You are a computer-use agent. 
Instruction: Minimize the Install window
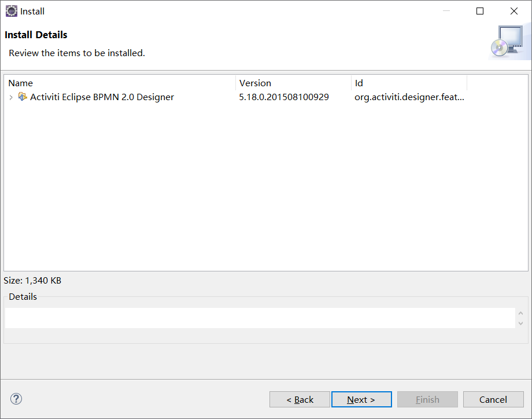(x=446, y=11)
